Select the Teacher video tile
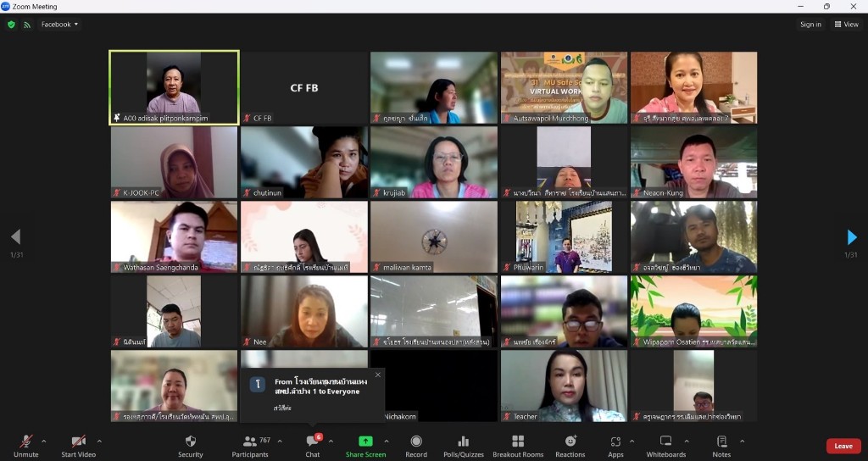This screenshot has height=461, width=868. coord(564,386)
